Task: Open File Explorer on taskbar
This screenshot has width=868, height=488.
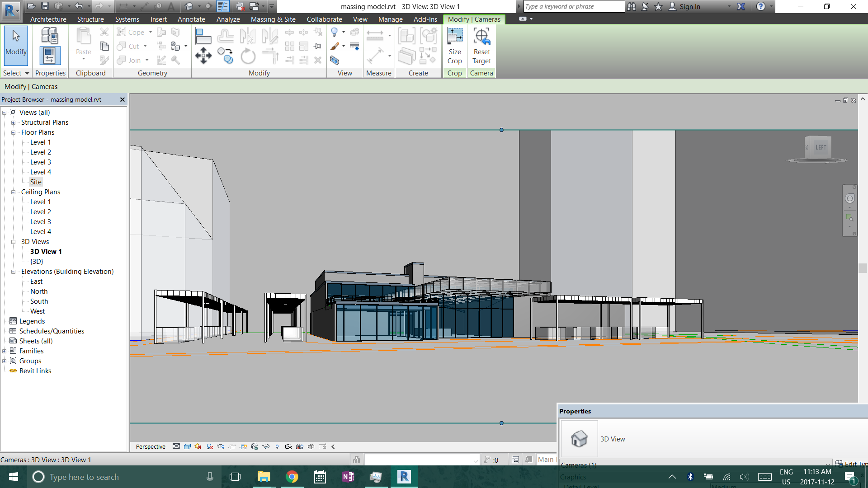Action: pyautogui.click(x=264, y=477)
